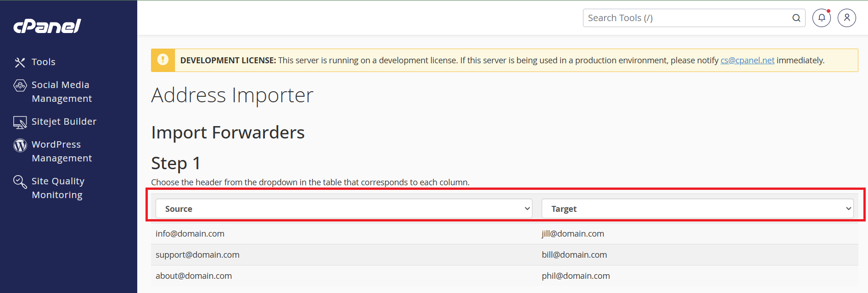
Task: Expand the Target column header dropdown
Action: coord(698,209)
